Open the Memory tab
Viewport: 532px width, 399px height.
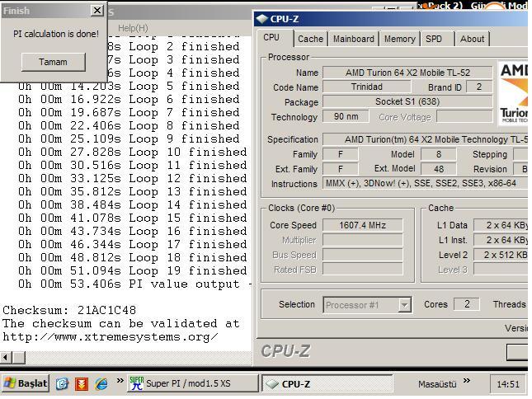(400, 39)
